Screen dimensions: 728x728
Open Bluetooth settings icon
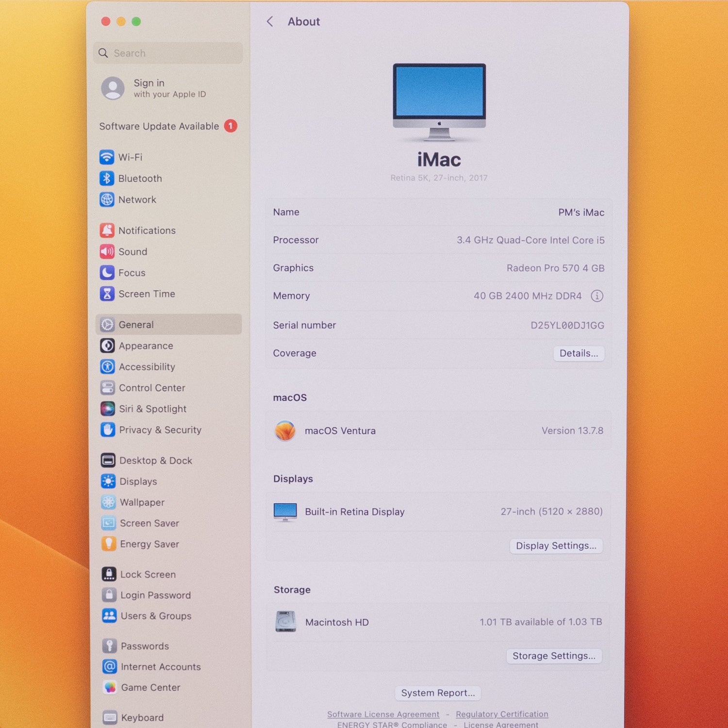pos(107,179)
